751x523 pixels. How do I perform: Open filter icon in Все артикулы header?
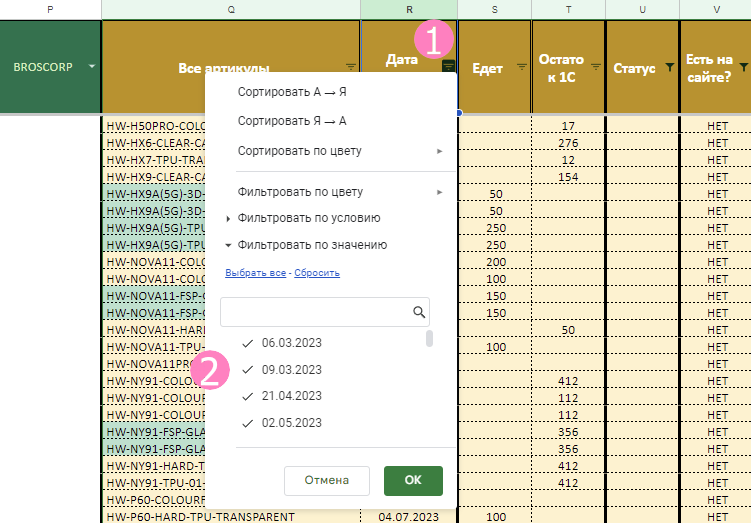[351, 67]
